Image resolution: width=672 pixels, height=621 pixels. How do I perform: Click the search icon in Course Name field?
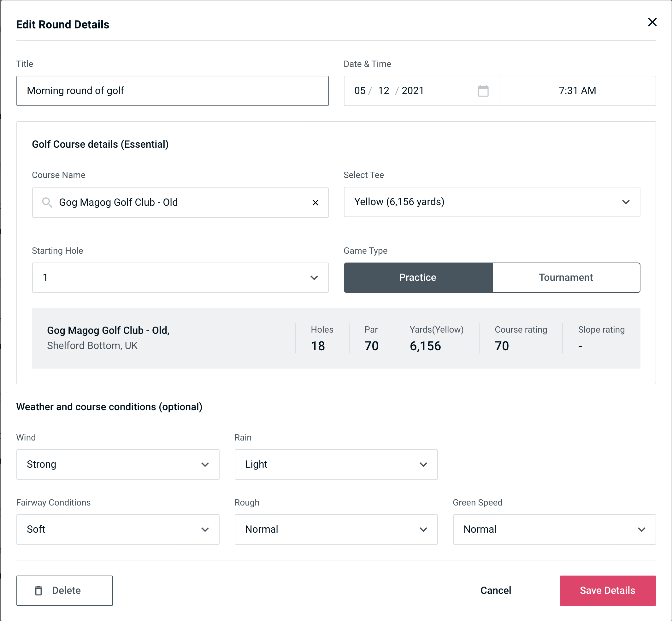(x=47, y=203)
